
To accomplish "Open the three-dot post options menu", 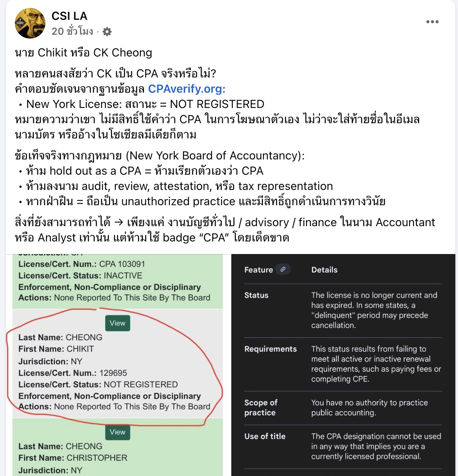I will click(x=432, y=22).
